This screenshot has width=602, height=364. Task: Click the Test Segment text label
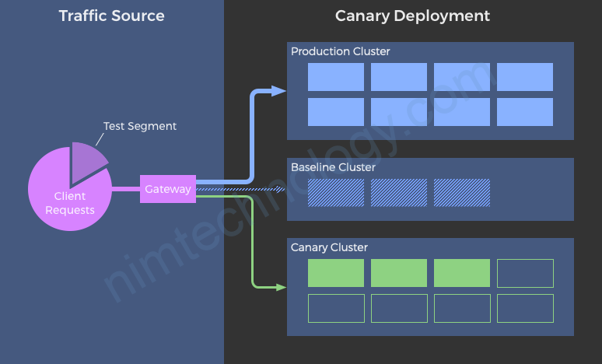click(140, 126)
